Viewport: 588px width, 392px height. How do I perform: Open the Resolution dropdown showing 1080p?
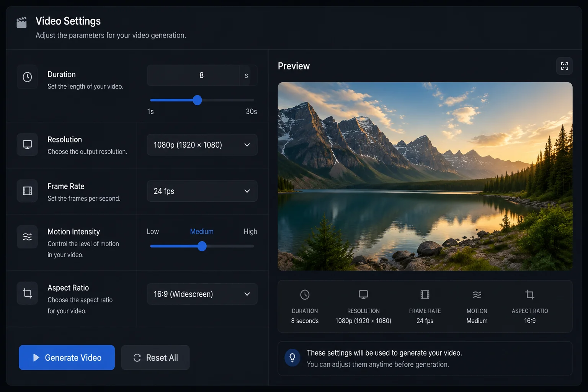click(x=202, y=145)
